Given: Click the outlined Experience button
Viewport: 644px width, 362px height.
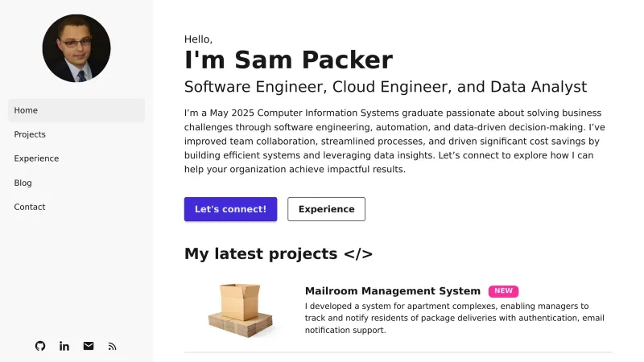Looking at the screenshot, I should tap(326, 209).
